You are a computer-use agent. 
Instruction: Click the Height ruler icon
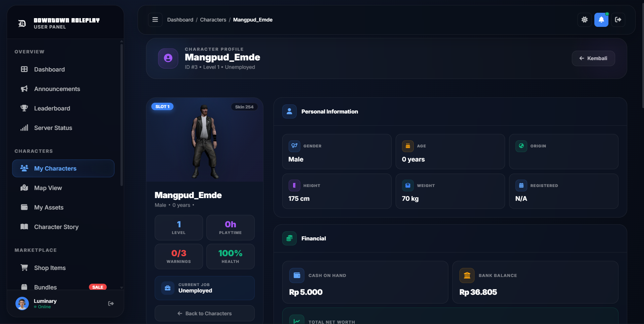pyautogui.click(x=294, y=185)
